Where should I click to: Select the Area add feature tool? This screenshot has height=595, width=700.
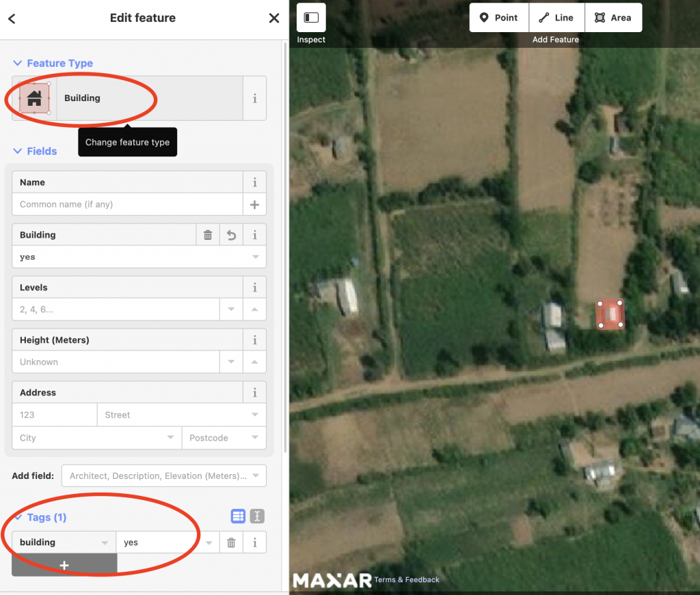(x=613, y=18)
